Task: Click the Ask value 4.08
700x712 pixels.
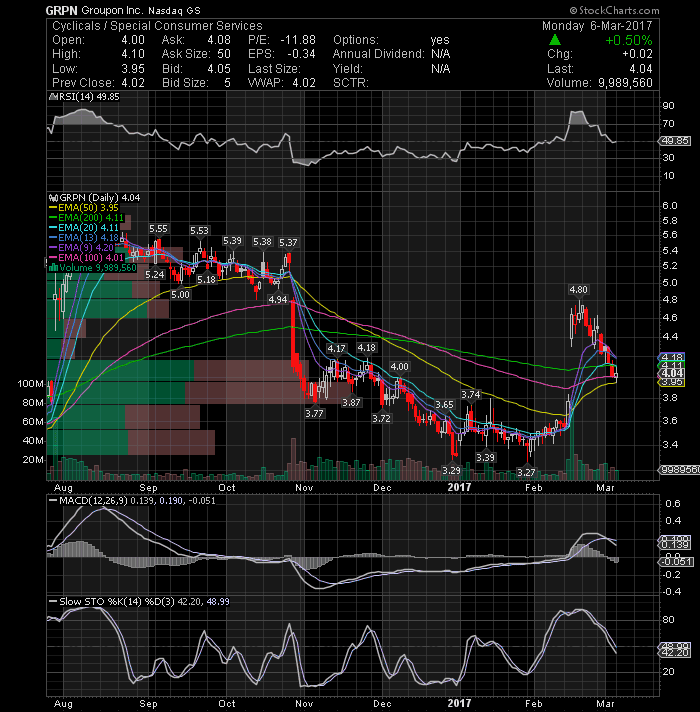Action: click(x=219, y=40)
